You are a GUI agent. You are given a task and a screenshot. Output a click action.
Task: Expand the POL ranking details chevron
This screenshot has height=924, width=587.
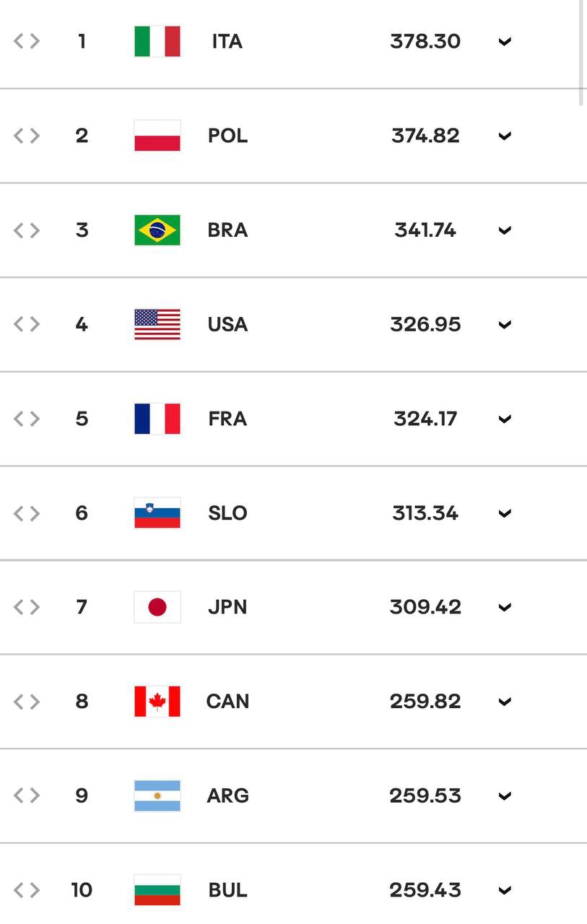pos(505,136)
